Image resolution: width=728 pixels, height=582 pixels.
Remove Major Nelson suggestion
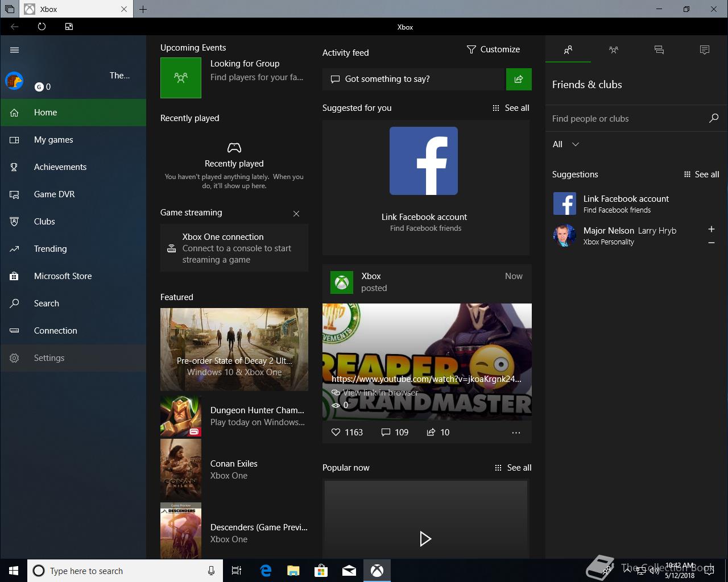[x=712, y=243]
